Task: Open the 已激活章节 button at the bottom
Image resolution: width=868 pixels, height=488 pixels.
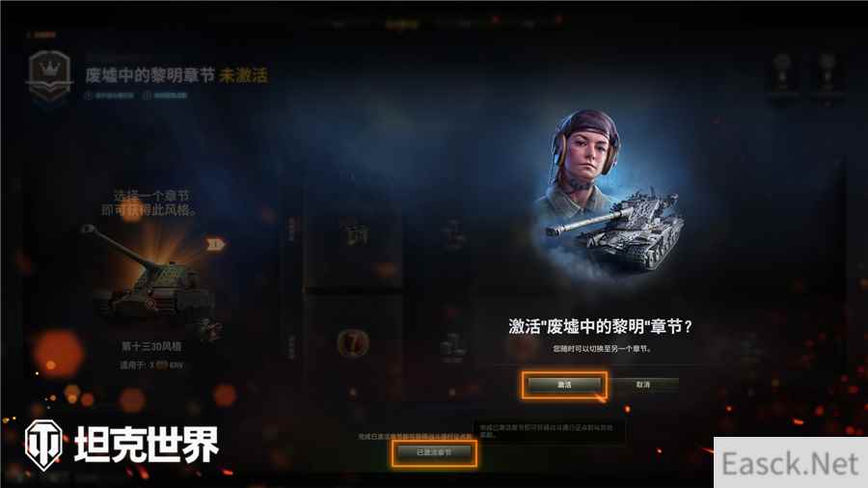Action: (434, 452)
